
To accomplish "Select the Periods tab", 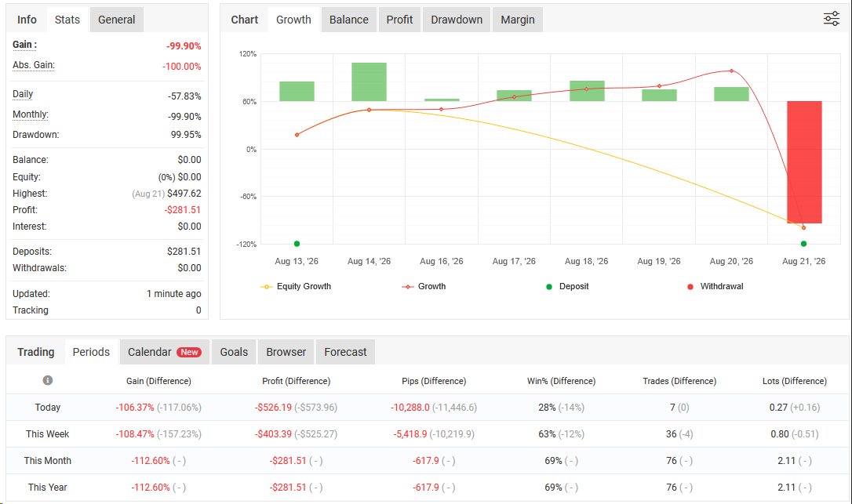I will (91, 352).
